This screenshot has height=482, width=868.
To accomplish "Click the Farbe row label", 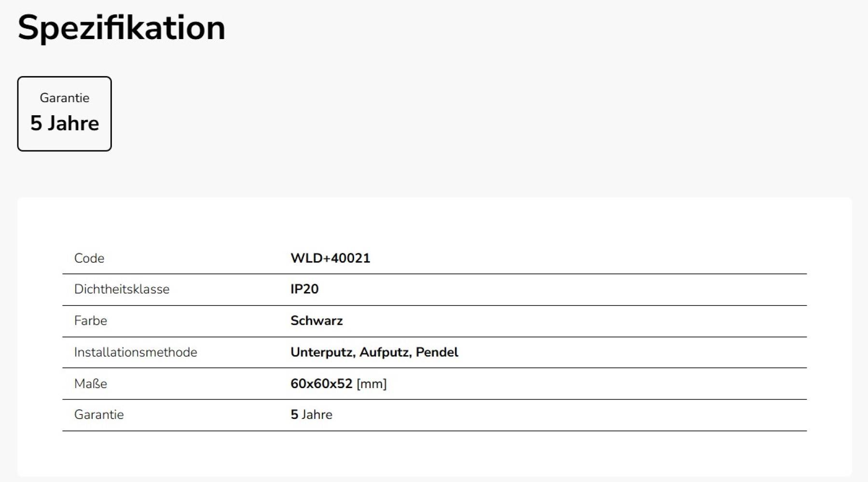I will 91,321.
